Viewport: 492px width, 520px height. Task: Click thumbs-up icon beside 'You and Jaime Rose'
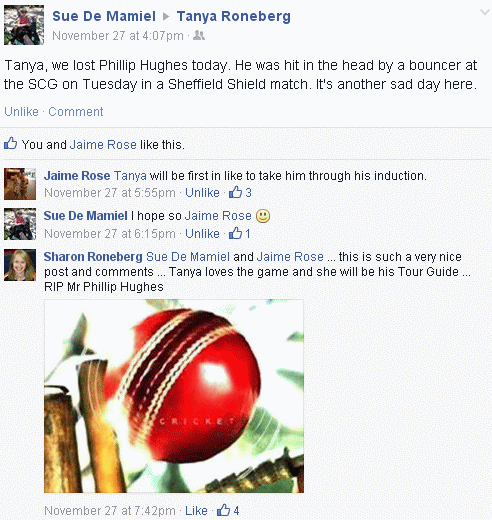[x=10, y=144]
